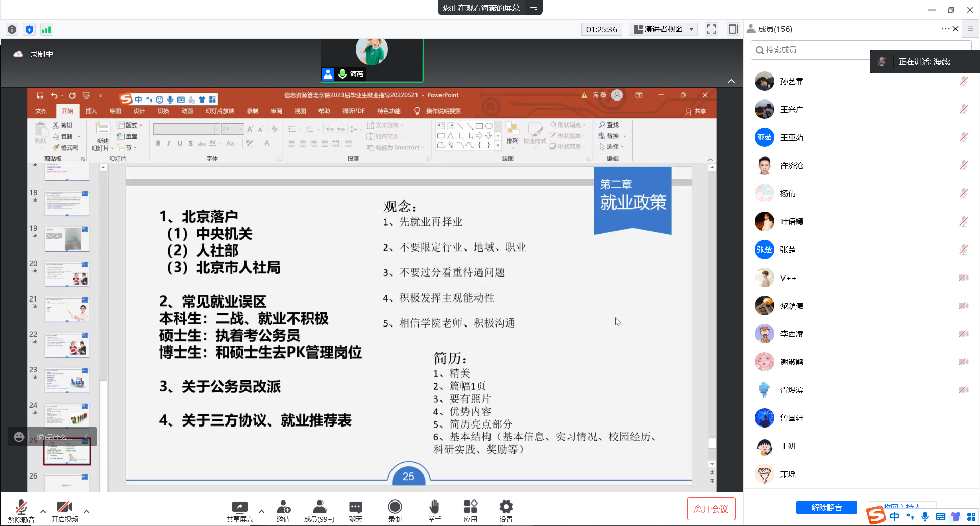The image size is (980, 526).
Task: Switch to the 幻灯片放映 Slide Show tab
Action: coord(220,111)
